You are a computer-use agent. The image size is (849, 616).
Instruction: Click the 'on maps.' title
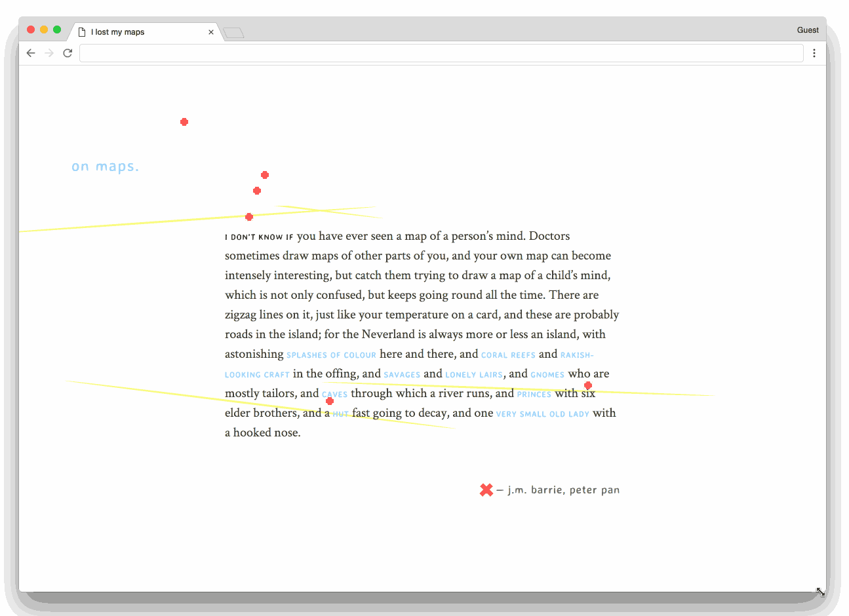pos(106,166)
